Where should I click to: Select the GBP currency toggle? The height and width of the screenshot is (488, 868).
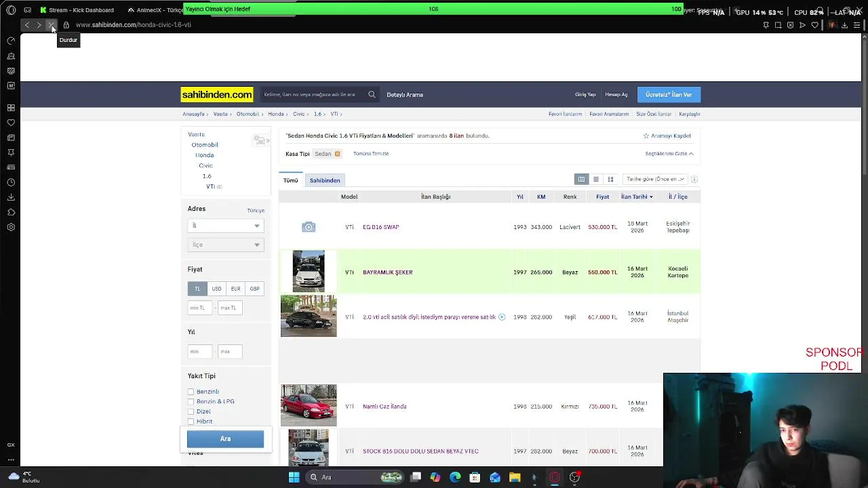[x=254, y=289]
